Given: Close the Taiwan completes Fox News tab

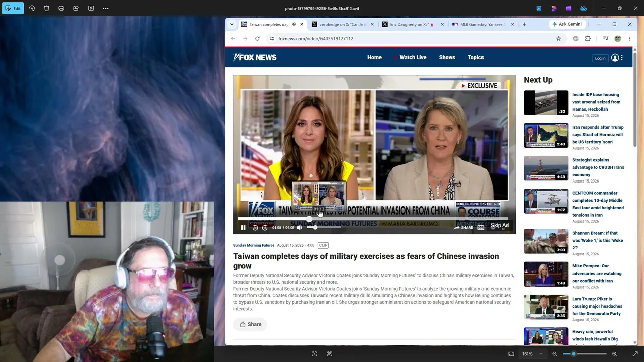Looking at the screenshot, I should tap(302, 24).
